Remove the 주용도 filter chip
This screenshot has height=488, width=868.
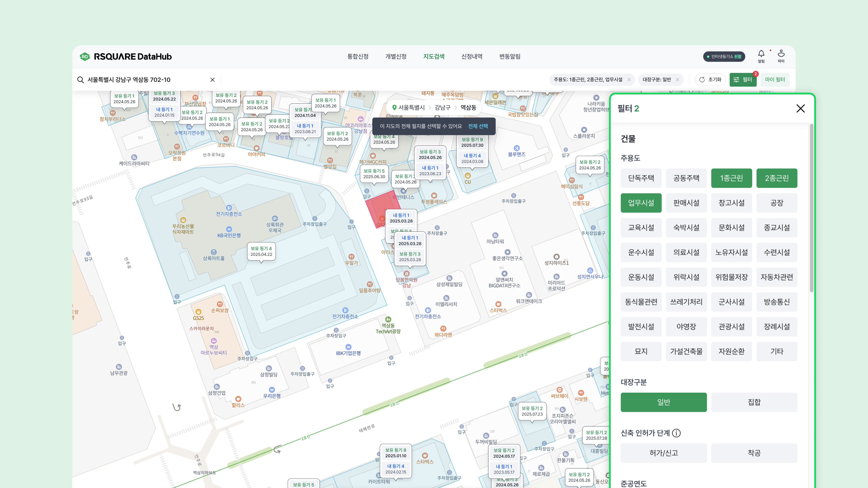pyautogui.click(x=629, y=80)
